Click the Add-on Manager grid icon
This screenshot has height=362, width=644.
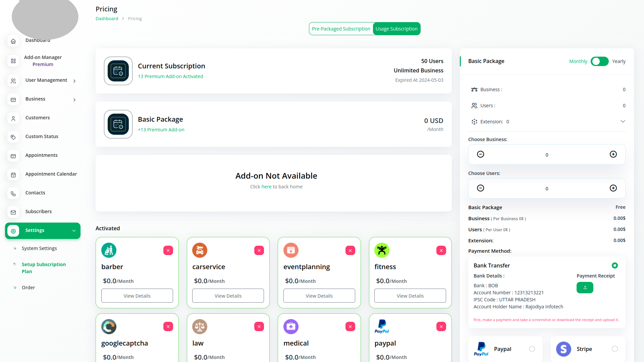click(x=13, y=61)
